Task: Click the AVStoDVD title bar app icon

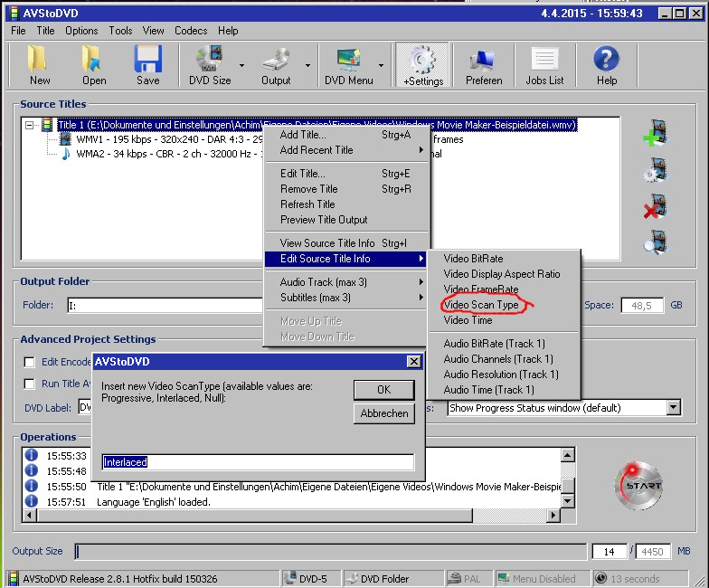Action: 13,13
